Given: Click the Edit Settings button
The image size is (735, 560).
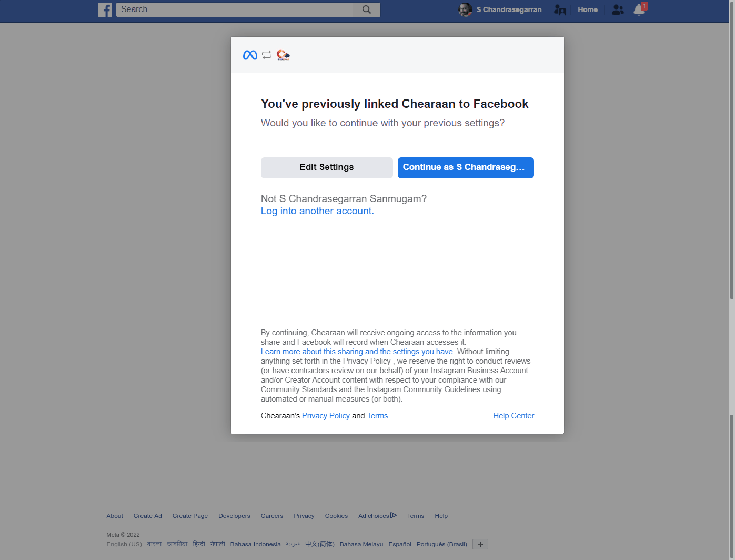Looking at the screenshot, I should pyautogui.click(x=327, y=168).
